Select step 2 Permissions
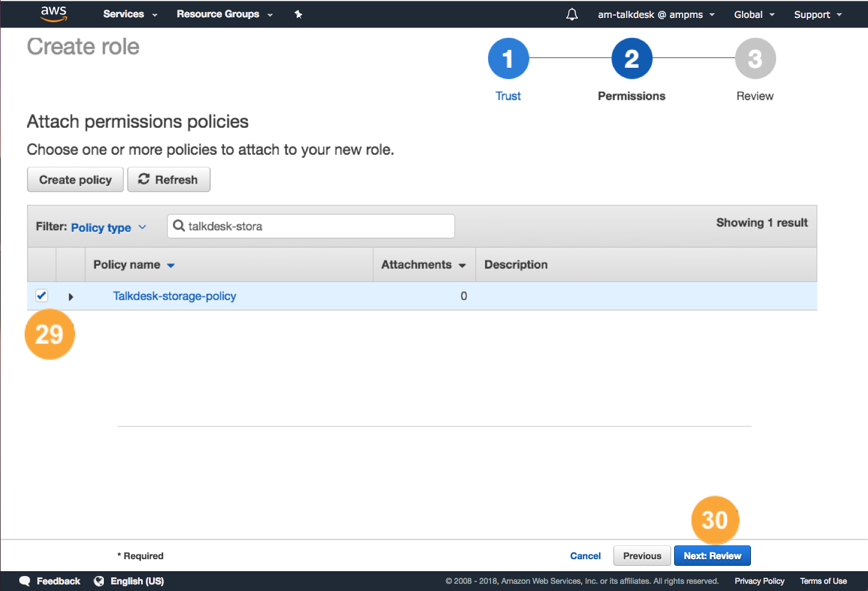 [x=631, y=58]
